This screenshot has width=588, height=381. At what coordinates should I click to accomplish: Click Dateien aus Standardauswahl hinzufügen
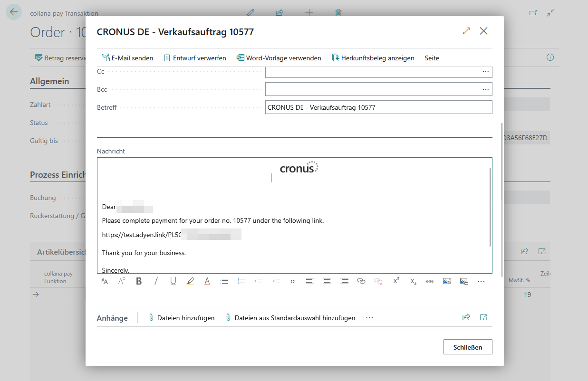pos(290,318)
